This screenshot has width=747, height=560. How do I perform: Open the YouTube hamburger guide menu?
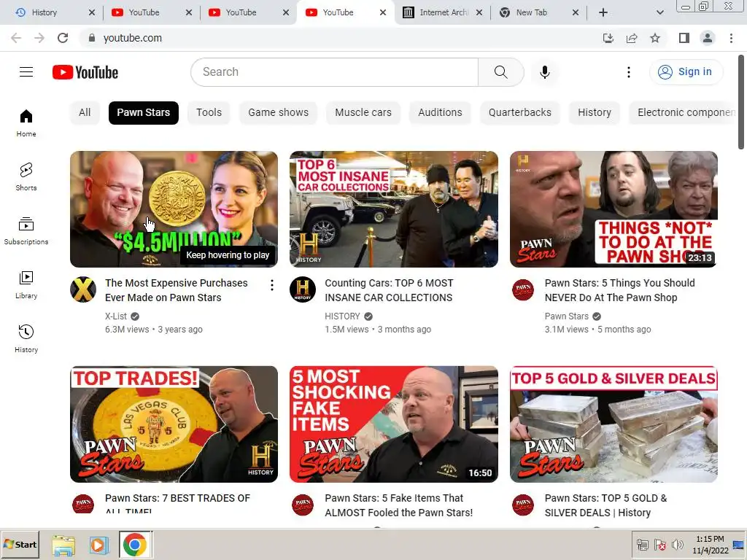[26, 72]
